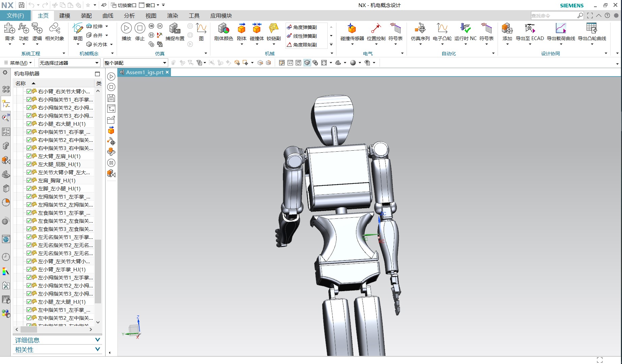The image size is (622, 364).
Task: Open the Related Objects tool (相关对象)
Action: (55, 32)
